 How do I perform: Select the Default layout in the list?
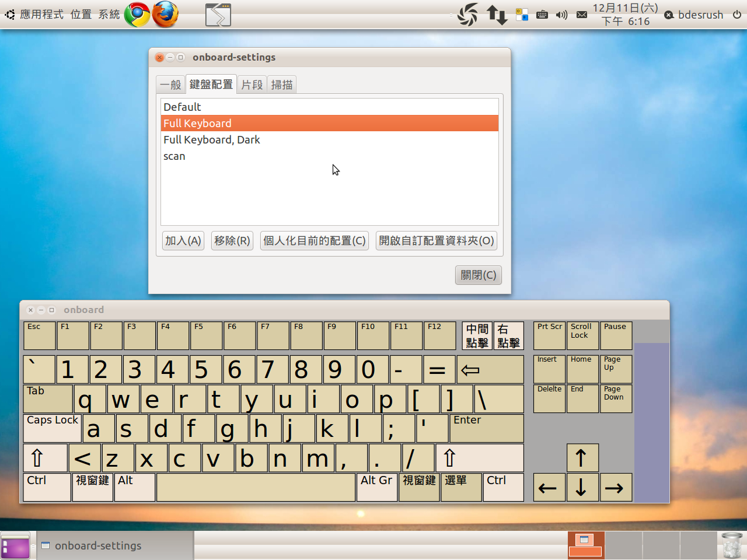tap(330, 107)
